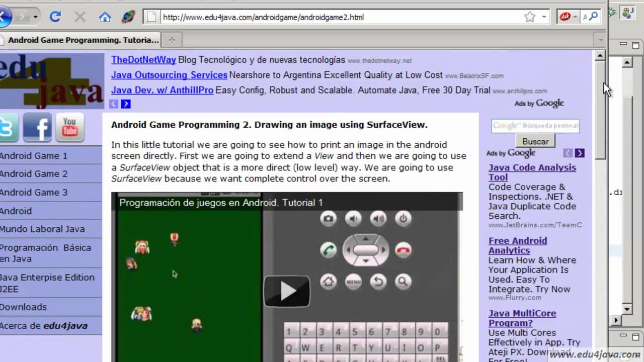The height and width of the screenshot is (362, 644).
Task: Bookmark the page with the star icon
Action: tap(530, 17)
